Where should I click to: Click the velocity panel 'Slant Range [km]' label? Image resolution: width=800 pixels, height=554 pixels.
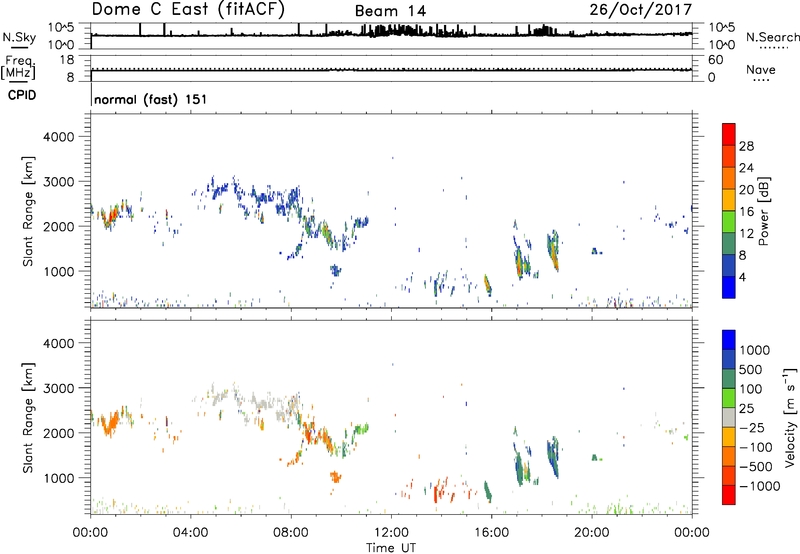[28, 418]
